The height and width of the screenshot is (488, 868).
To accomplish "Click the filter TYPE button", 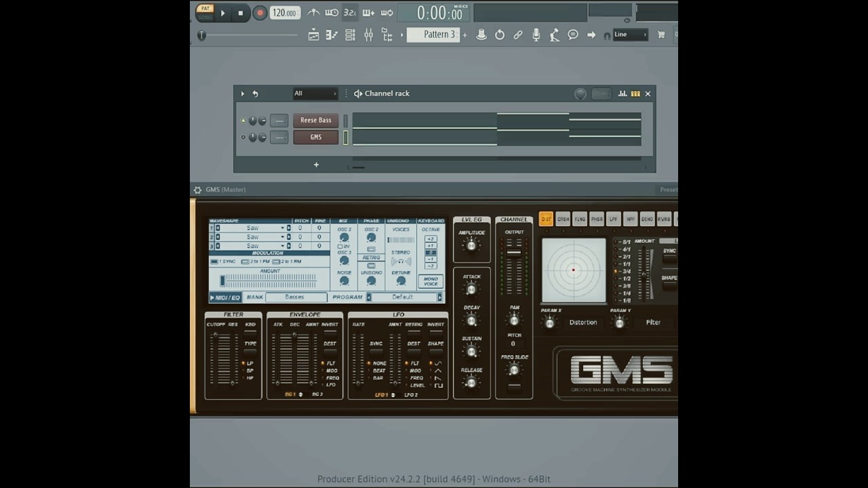I will click(x=250, y=352).
